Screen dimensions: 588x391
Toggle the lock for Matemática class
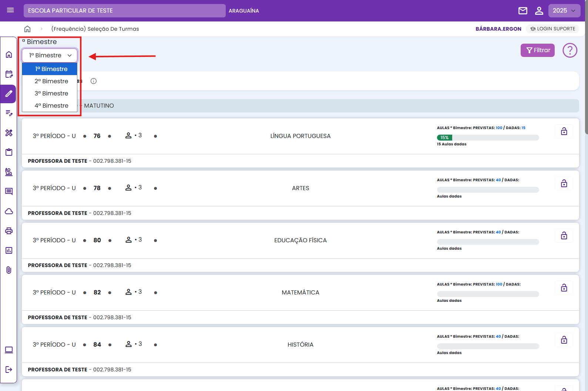click(x=564, y=288)
